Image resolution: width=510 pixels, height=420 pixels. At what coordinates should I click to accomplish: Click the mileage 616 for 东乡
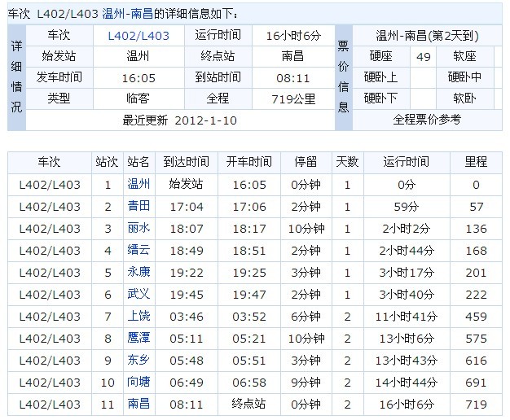(x=476, y=361)
